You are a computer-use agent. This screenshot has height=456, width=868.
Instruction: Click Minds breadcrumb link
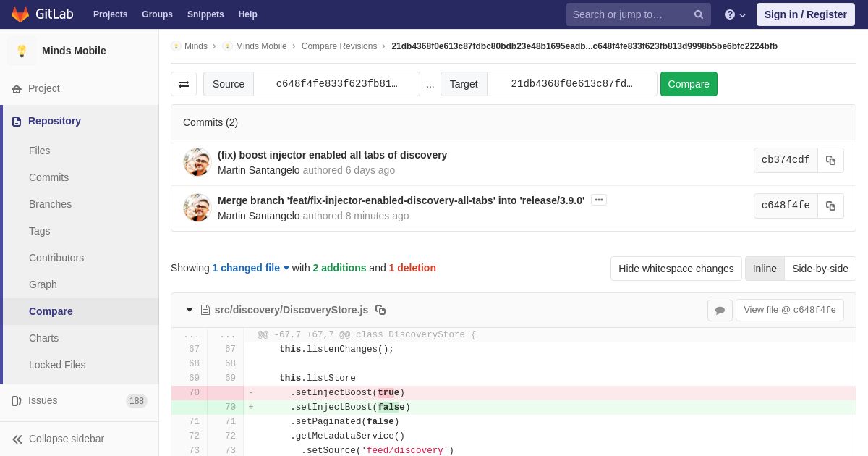coord(196,46)
